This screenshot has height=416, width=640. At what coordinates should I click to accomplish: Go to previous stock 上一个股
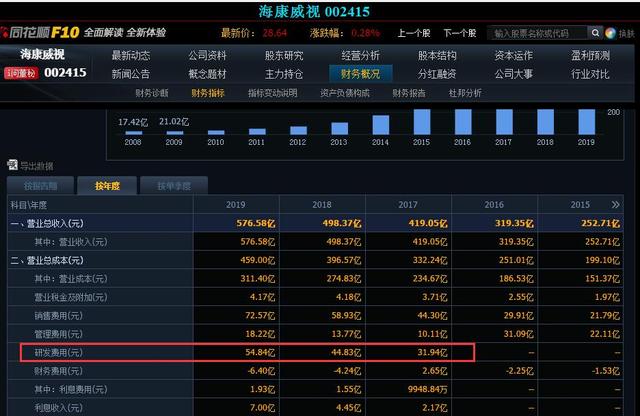(x=414, y=33)
